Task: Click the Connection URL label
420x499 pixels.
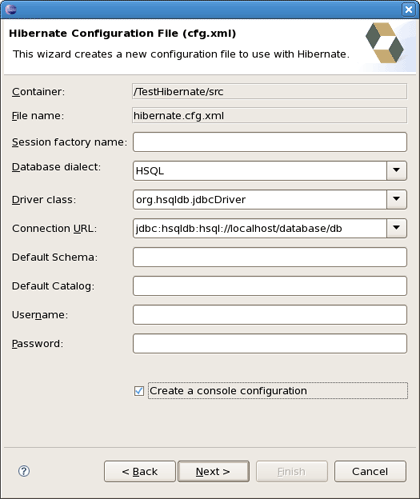Action: coord(54,228)
